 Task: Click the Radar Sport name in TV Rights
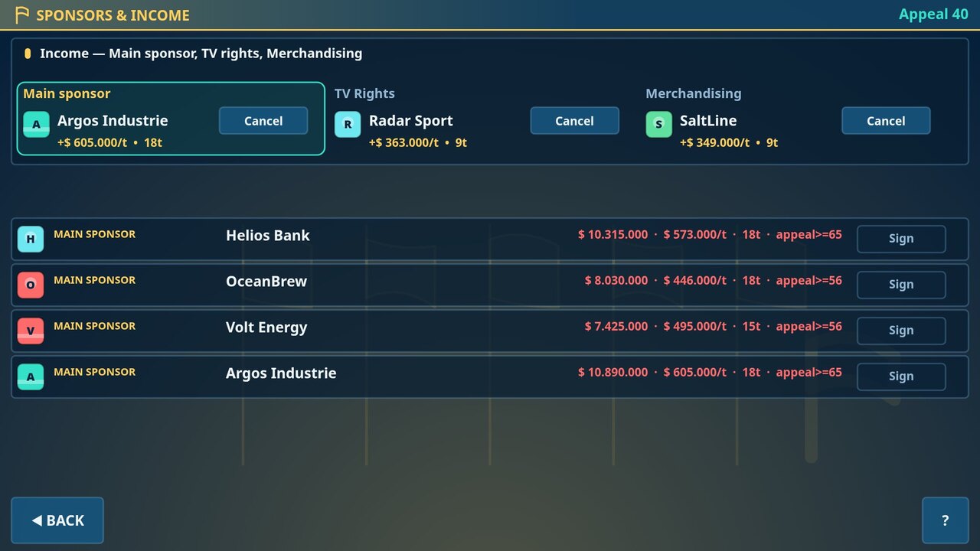pyautogui.click(x=411, y=121)
